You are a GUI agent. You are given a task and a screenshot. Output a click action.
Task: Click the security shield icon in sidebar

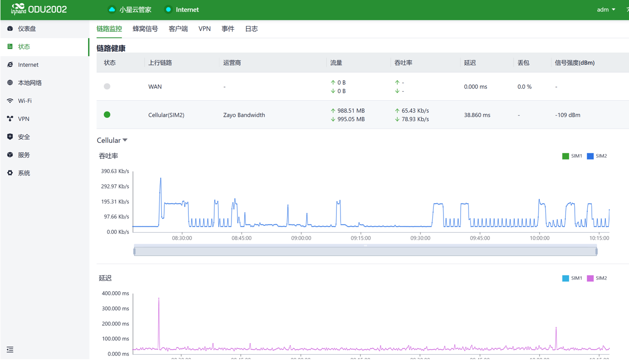click(x=10, y=137)
